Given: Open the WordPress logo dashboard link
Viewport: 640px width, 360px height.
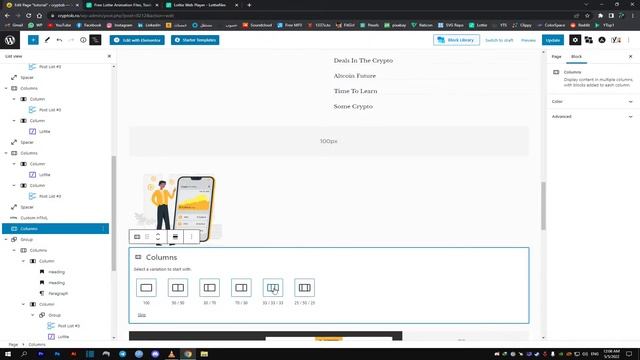Looking at the screenshot, I should (x=10, y=40).
